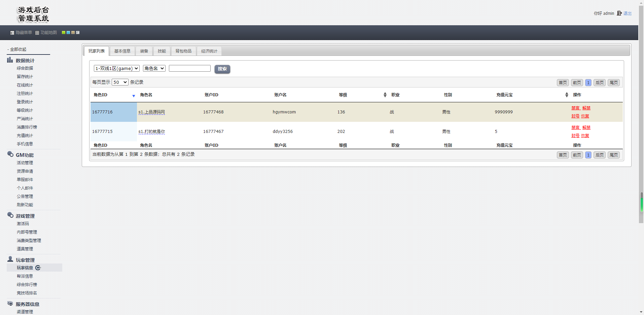
Task: Pick the blue theme color square
Action: (x=68, y=33)
